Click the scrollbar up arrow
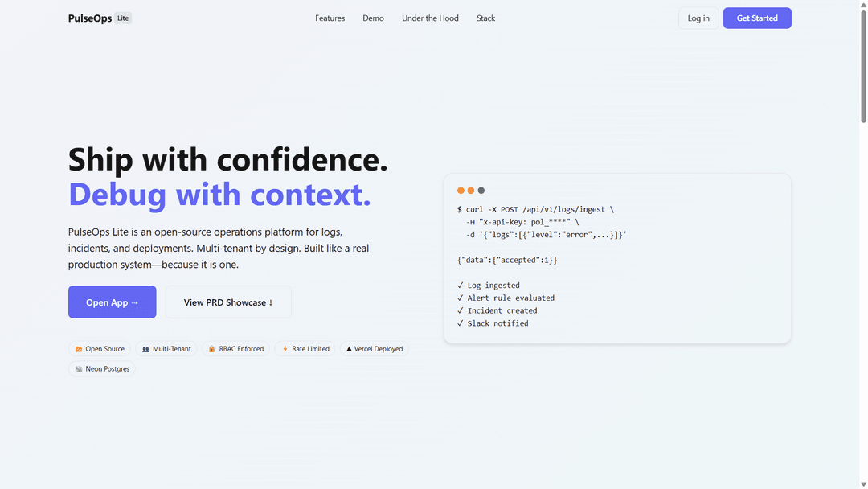This screenshot has height=489, width=868. pos(863,5)
